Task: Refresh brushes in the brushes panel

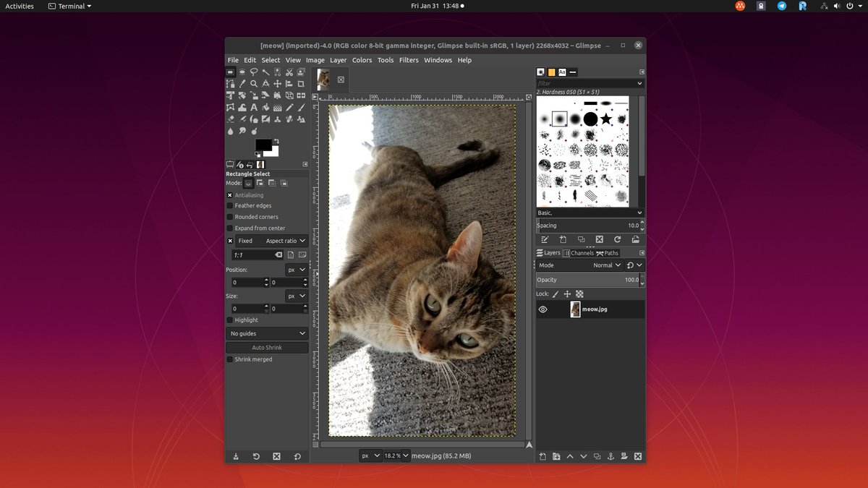Action: (617, 239)
